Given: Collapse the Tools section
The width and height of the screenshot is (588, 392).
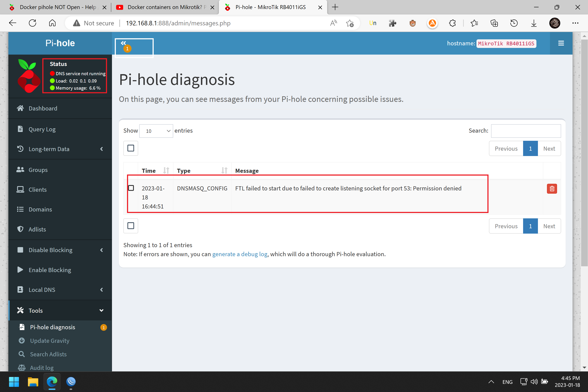Looking at the screenshot, I should 101,310.
